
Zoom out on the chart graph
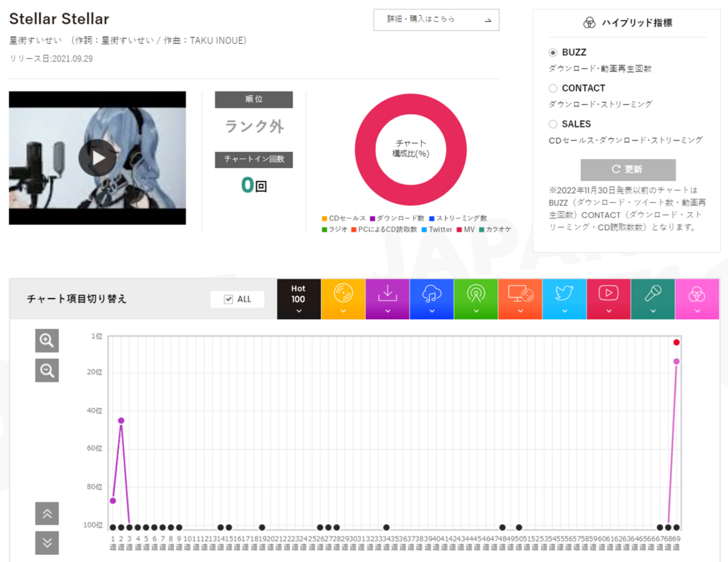(47, 370)
